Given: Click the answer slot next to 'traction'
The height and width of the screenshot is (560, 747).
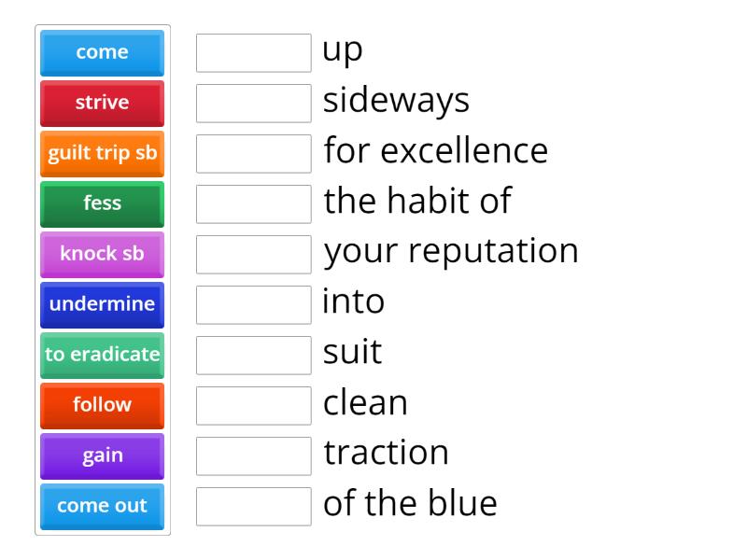Looking at the screenshot, I should [x=253, y=456].
